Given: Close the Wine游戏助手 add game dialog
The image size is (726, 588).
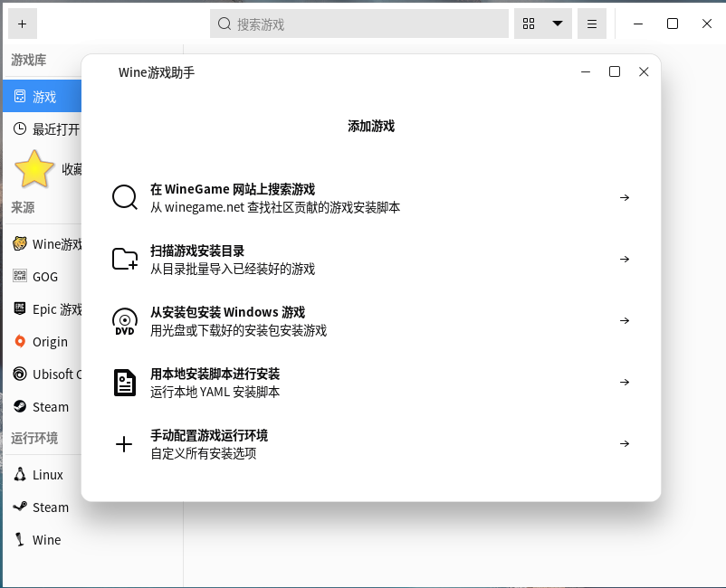Looking at the screenshot, I should 644,72.
